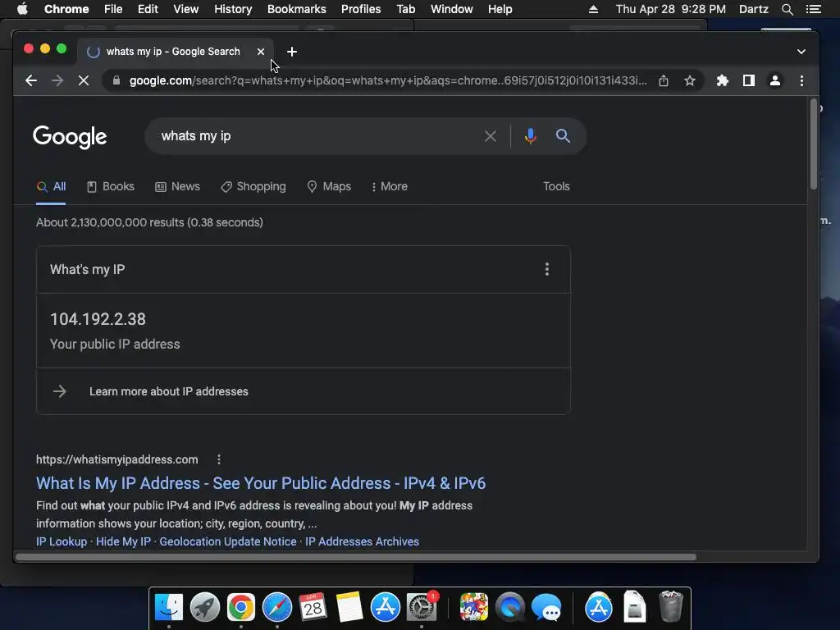This screenshot has height=630, width=840.
Task: Click the forward navigation arrow
Action: 57,81
